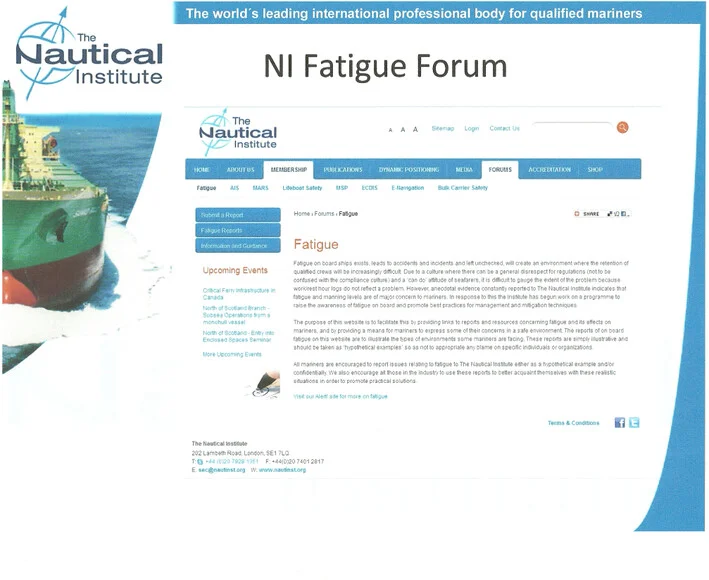Open the MARS forum submenu item

click(x=260, y=188)
